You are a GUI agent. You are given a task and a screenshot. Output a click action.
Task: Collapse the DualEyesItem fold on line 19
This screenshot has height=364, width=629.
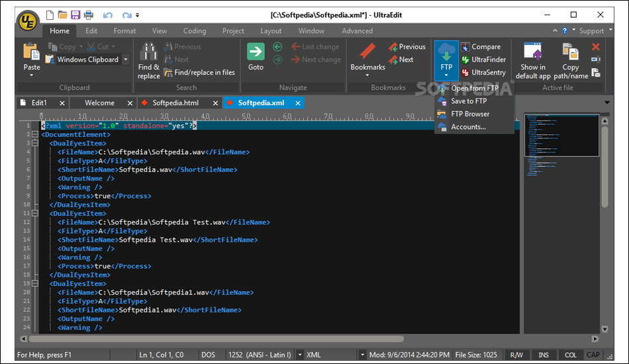pyautogui.click(x=35, y=283)
